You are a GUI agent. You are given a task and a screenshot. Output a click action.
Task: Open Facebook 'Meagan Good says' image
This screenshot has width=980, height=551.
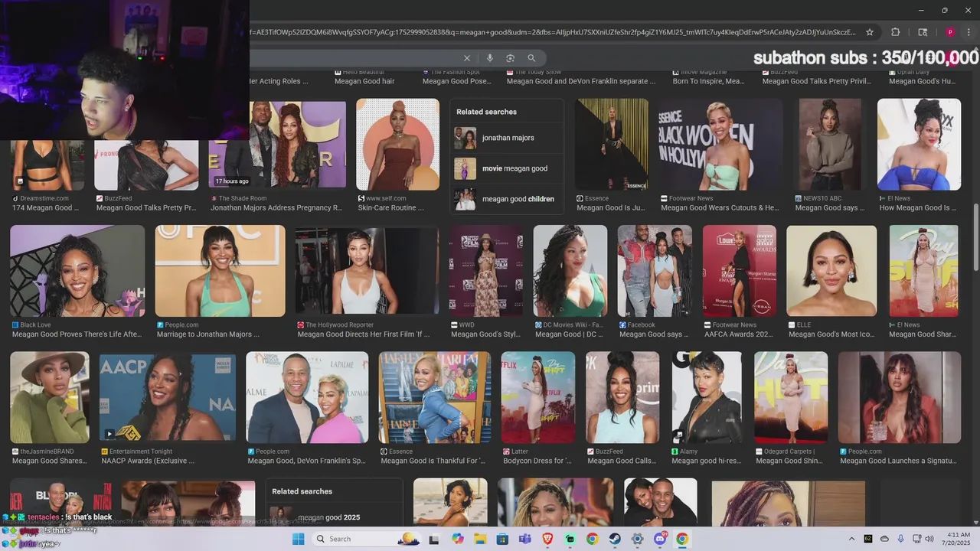(x=655, y=271)
